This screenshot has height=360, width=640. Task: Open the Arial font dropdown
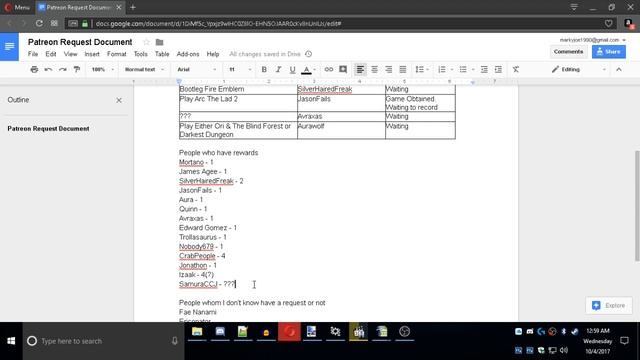point(196,69)
